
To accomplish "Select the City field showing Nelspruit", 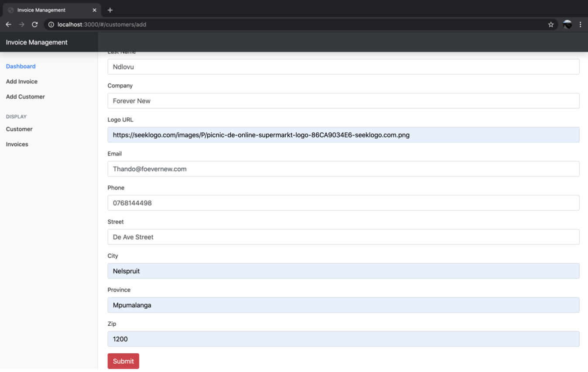I will 305,271.
